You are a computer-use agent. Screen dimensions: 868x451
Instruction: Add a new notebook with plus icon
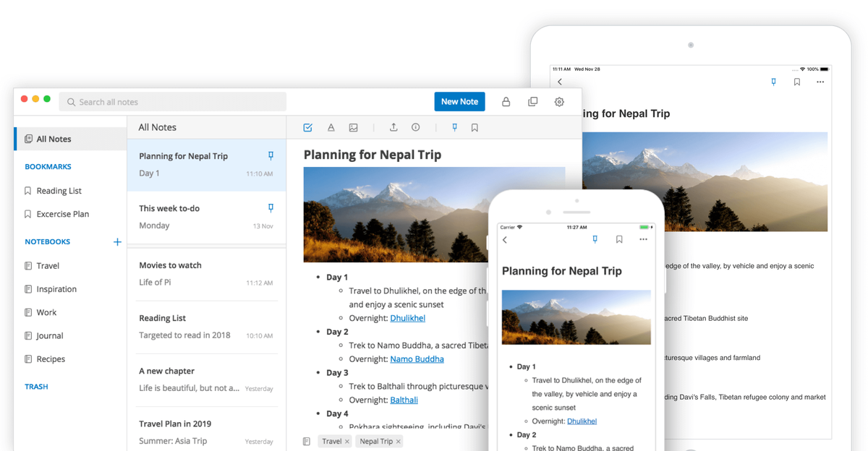click(x=117, y=242)
